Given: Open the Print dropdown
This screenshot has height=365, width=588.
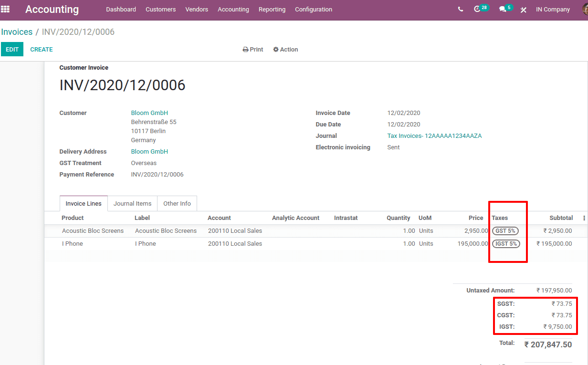Looking at the screenshot, I should point(253,50).
